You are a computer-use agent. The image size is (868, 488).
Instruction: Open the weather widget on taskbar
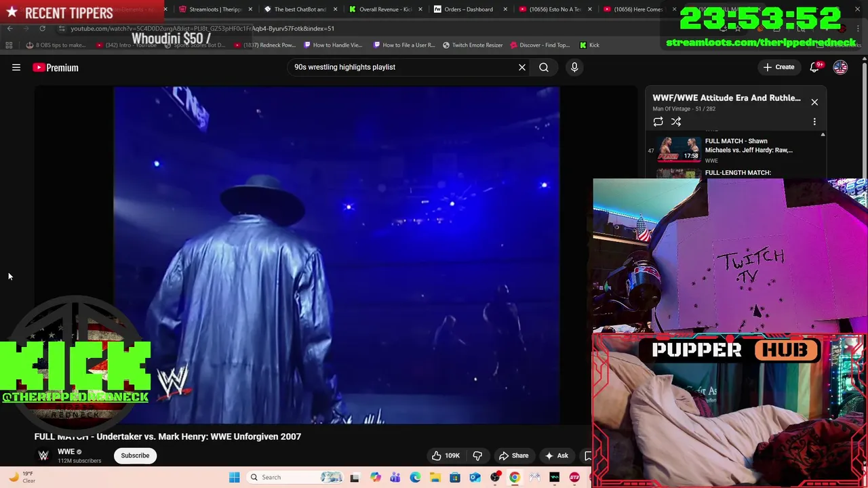[20, 477]
